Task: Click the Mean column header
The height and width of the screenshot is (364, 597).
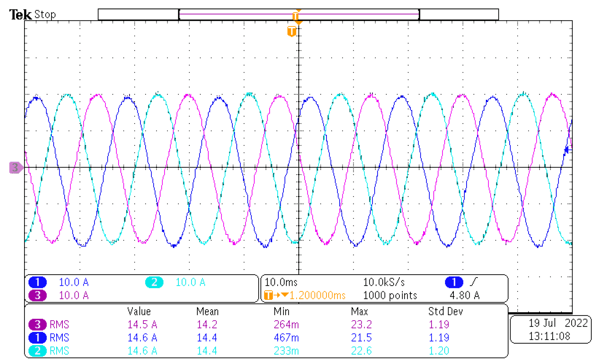Action: coord(208,311)
